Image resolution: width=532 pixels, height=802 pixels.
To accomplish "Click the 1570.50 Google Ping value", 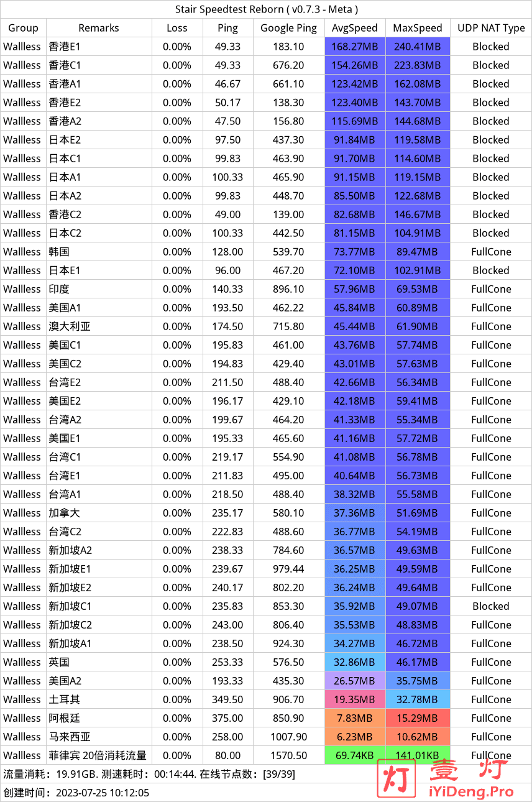I will click(288, 755).
